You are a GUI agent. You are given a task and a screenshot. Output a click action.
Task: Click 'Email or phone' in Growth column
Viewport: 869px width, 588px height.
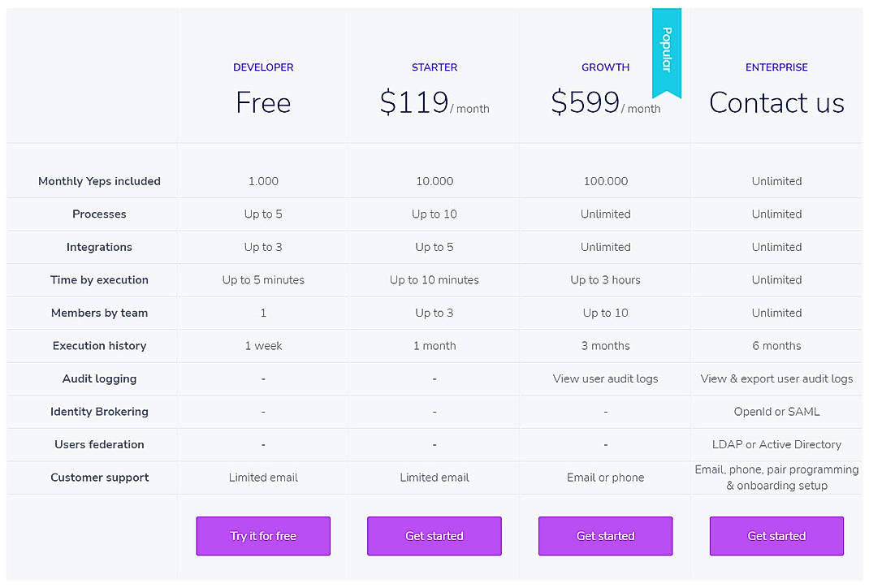605,478
